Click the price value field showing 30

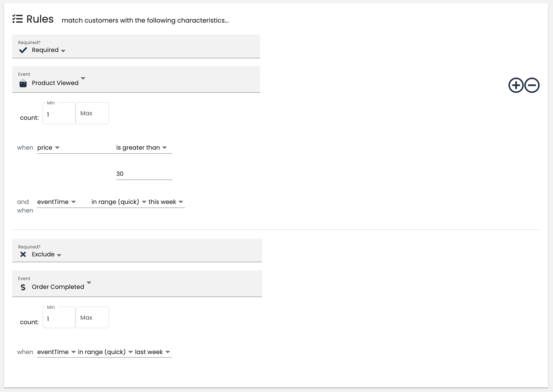click(x=144, y=174)
